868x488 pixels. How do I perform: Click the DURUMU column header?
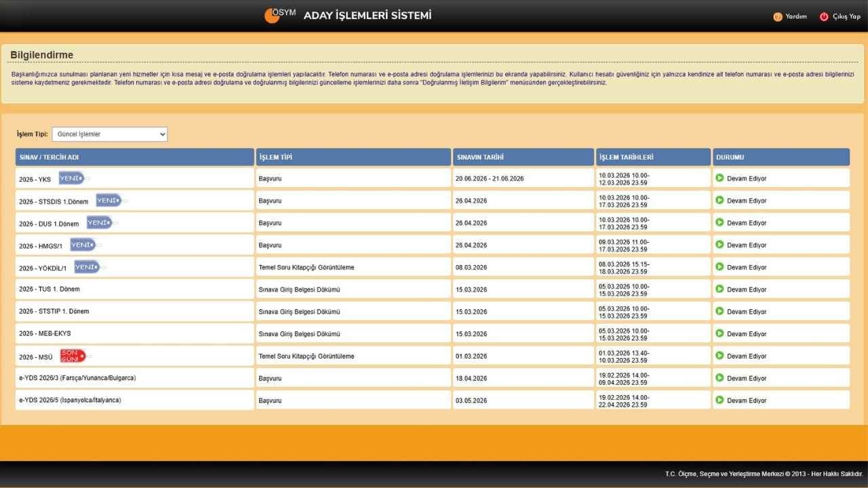730,157
